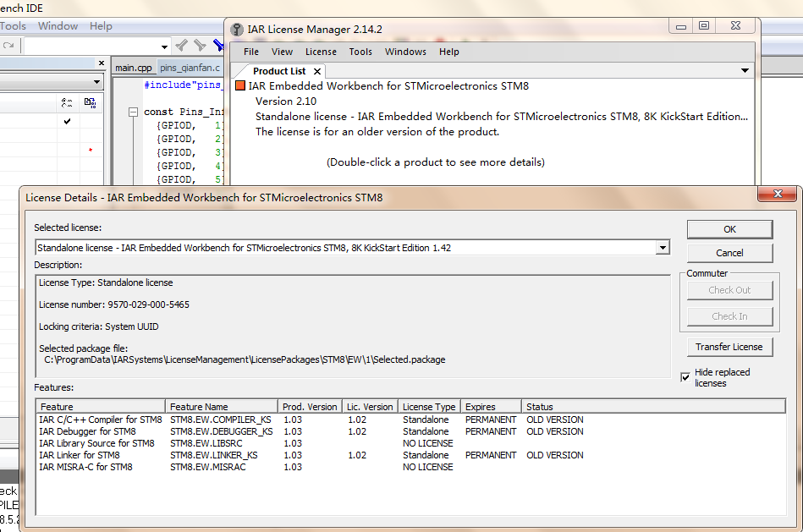Click the search input field in IDE toolbar

pyautogui.click(x=92, y=47)
